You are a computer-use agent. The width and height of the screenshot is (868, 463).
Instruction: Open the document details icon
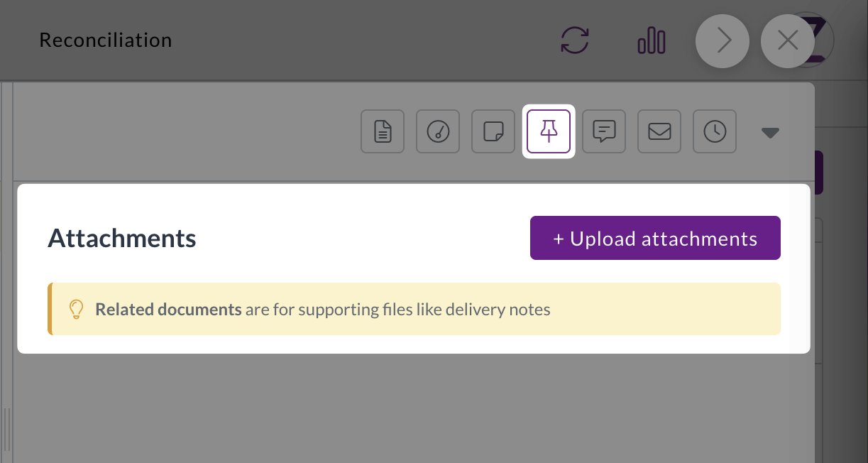tap(383, 131)
